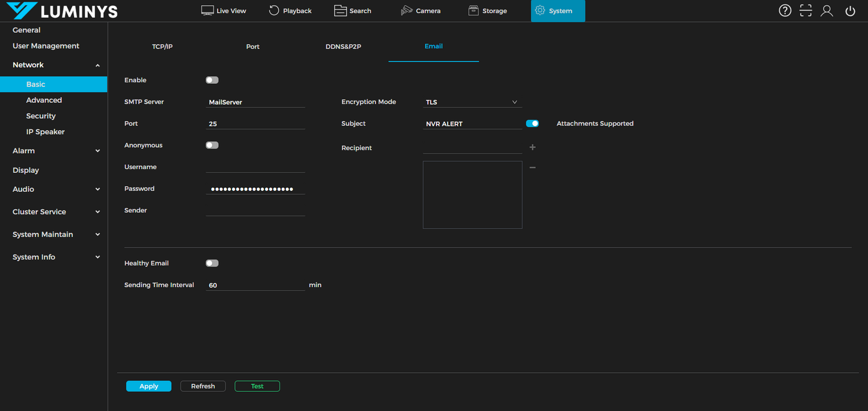Screen dimensions: 868x411
Task: Collapse the Network section in the sidebar
Action: [98, 65]
